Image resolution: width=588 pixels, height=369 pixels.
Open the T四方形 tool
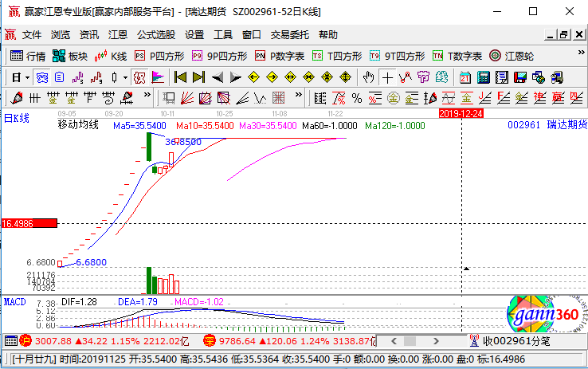(338, 57)
